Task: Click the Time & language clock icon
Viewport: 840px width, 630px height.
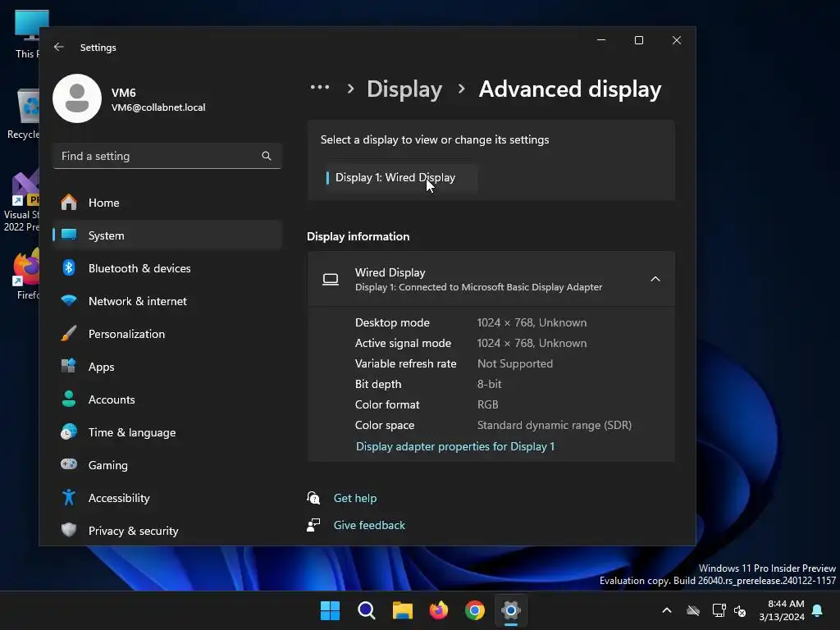Action: pos(69,431)
